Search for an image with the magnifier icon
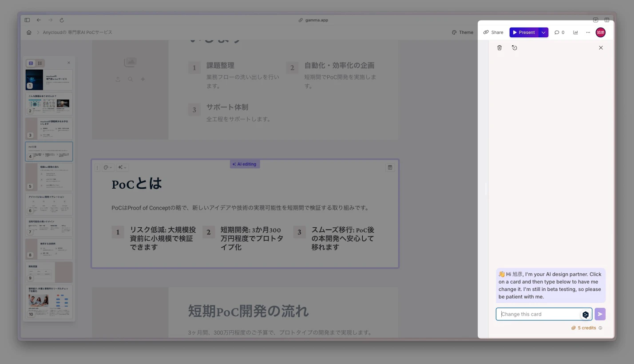634x364 pixels. tap(130, 79)
